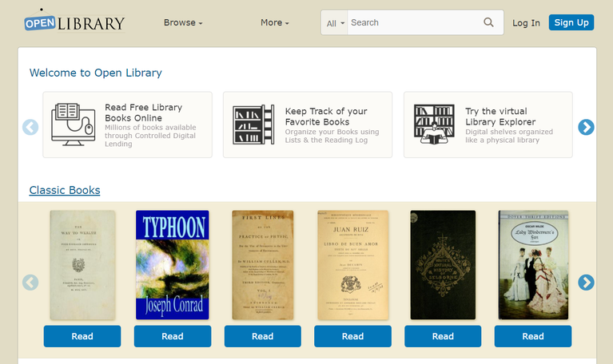Screen dimensions: 613x364
Task: Open the Juan Ruiz Libro de Buen Amor cover
Action: [x=352, y=265]
